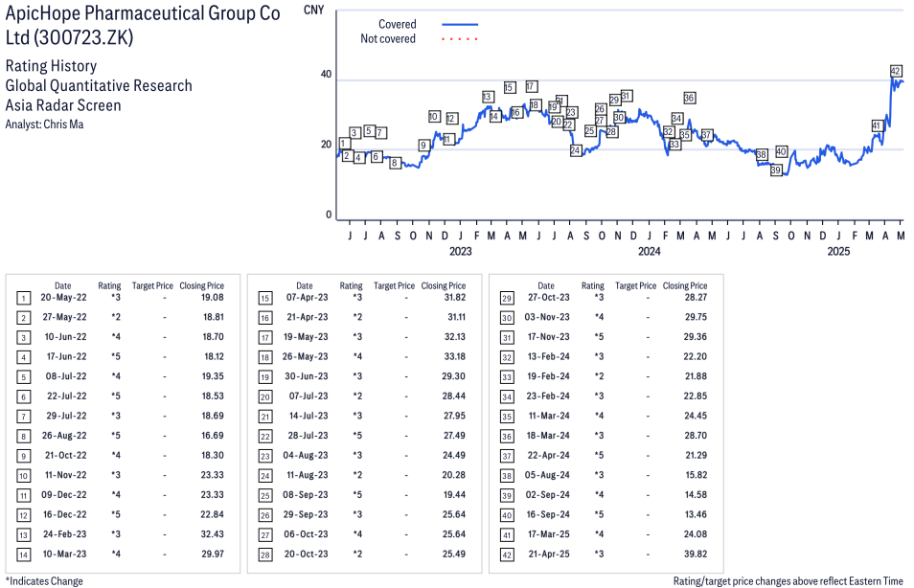
Task: Click the date 17-Jun-22 in the table
Action: tap(66, 356)
